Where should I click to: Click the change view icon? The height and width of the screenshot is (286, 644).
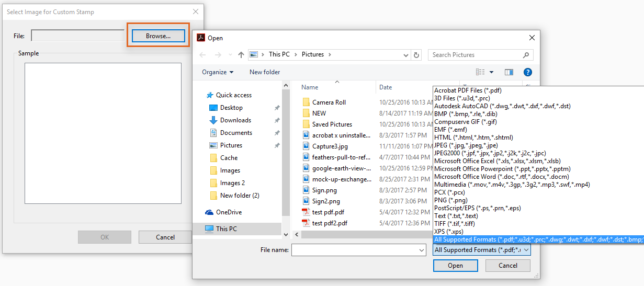(480, 72)
